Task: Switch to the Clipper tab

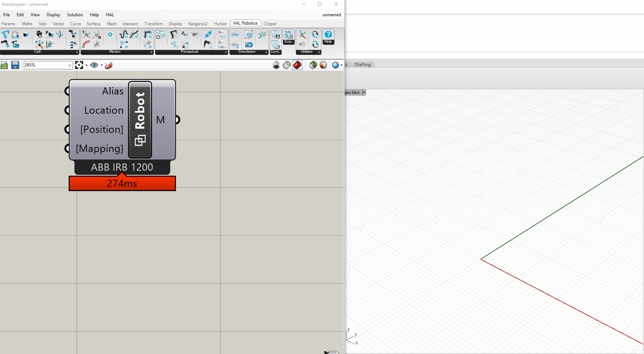Action: 270,24
